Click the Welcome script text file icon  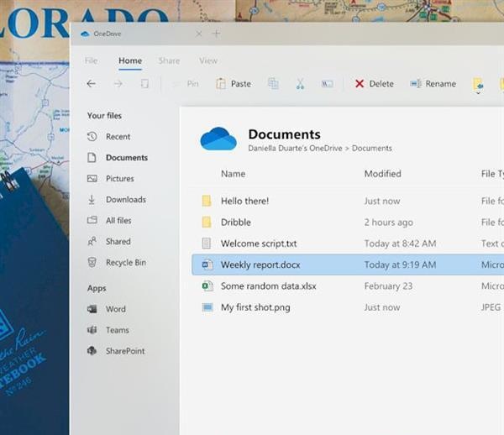207,244
